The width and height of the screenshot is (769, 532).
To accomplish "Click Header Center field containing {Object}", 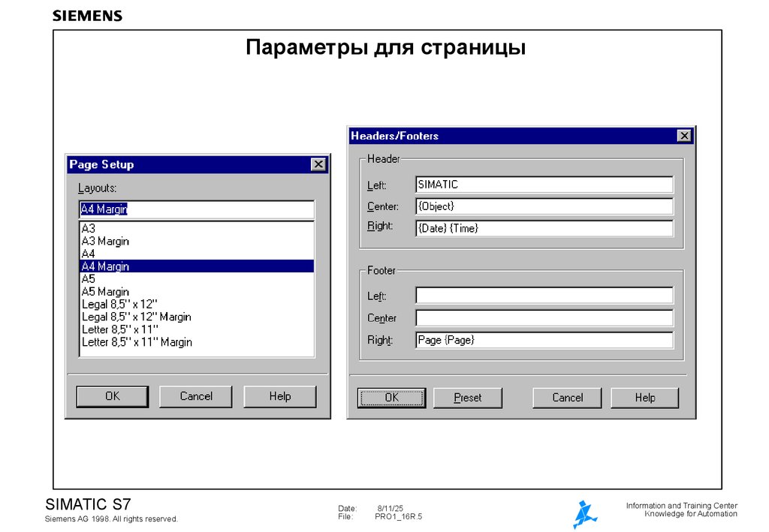I will pos(544,206).
